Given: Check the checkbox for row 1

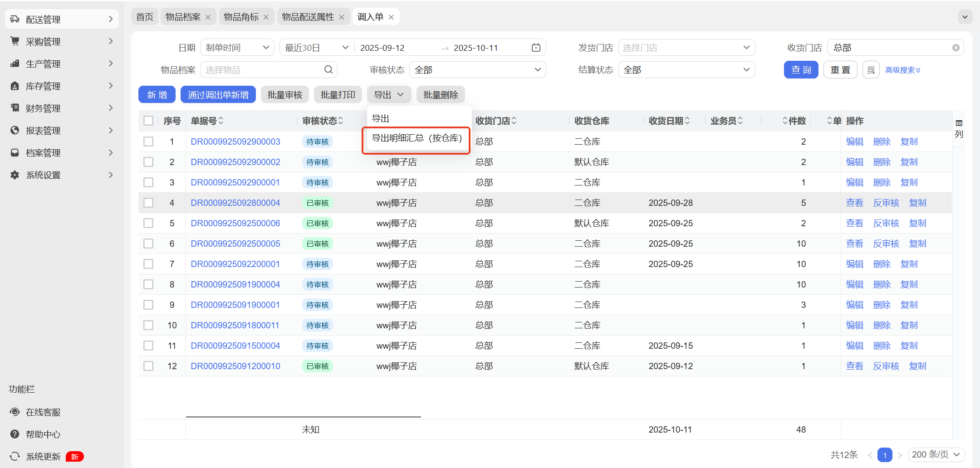Looking at the screenshot, I should click(x=148, y=141).
